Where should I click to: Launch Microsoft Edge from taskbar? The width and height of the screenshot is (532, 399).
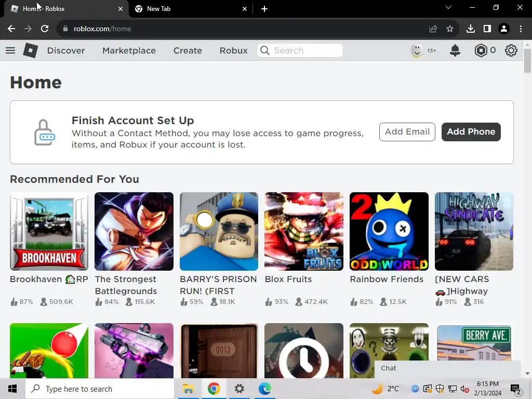(264, 389)
